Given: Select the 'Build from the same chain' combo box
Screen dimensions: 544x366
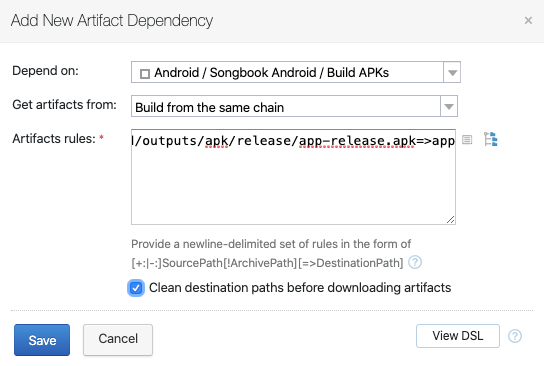Looking at the screenshot, I should click(294, 106).
